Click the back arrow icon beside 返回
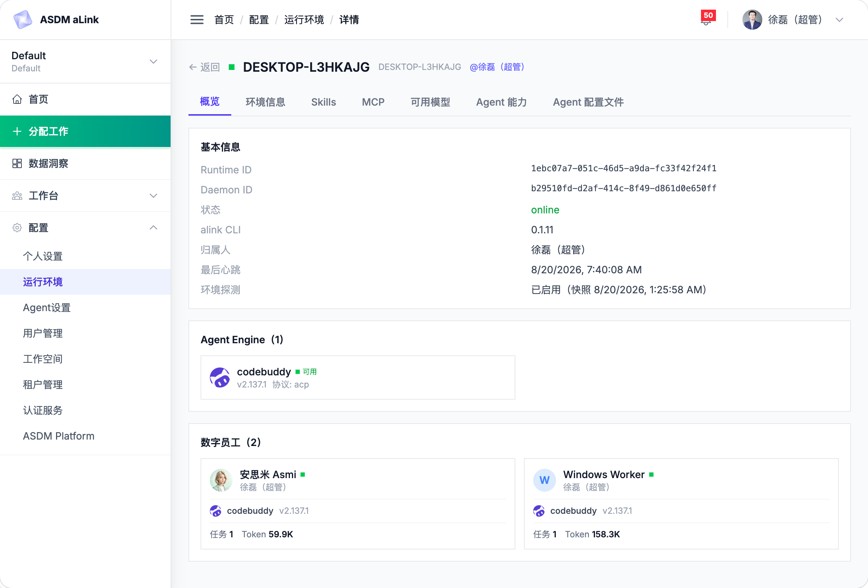Viewport: 868px width, 588px height. tap(193, 67)
